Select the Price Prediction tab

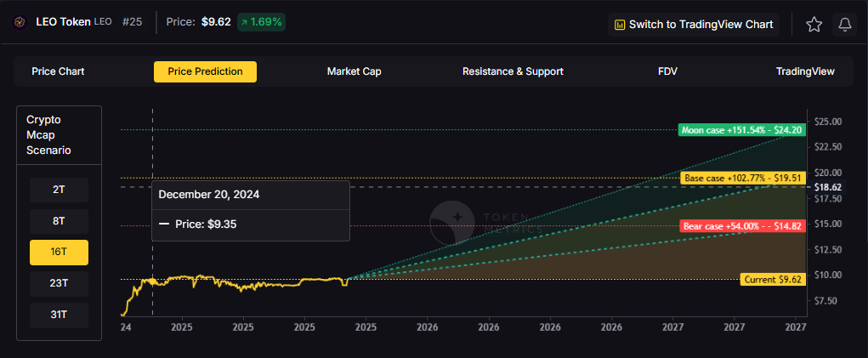coord(205,71)
